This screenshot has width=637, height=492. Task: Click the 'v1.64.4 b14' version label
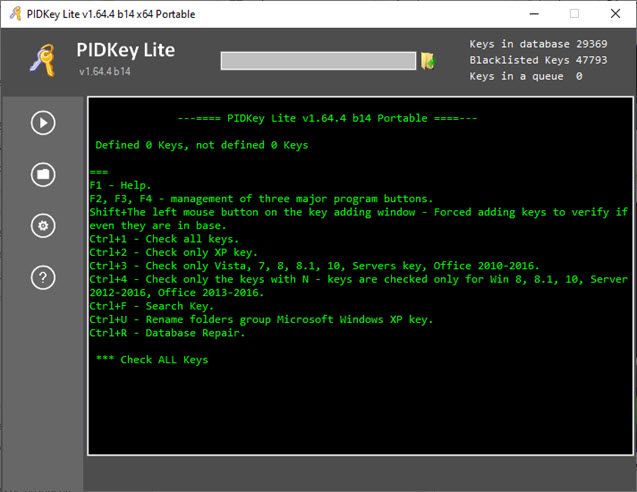click(105, 72)
